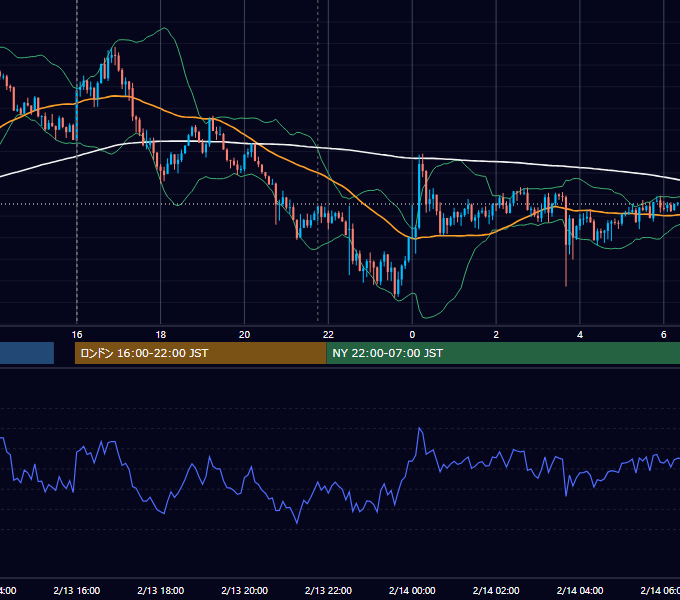Click the hour label 6 on the price chart axis

[x=664, y=335]
